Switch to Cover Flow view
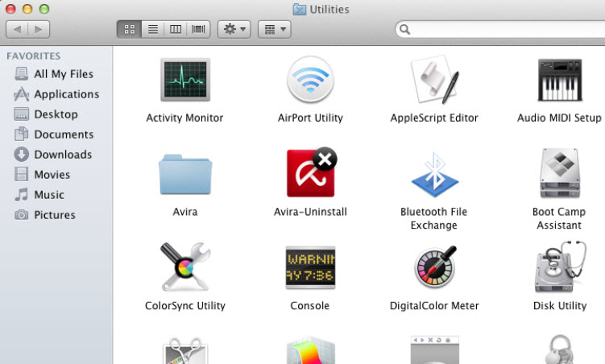 pyautogui.click(x=198, y=29)
